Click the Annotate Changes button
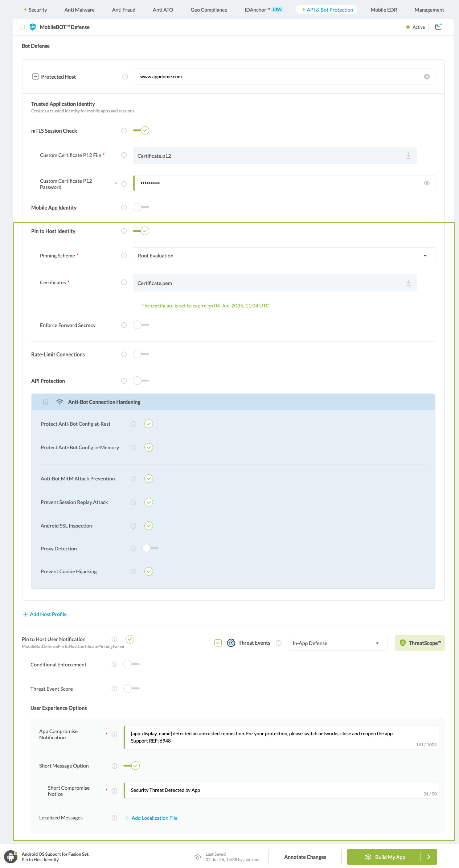Screen dimensions: 459x868 tap(305, 857)
